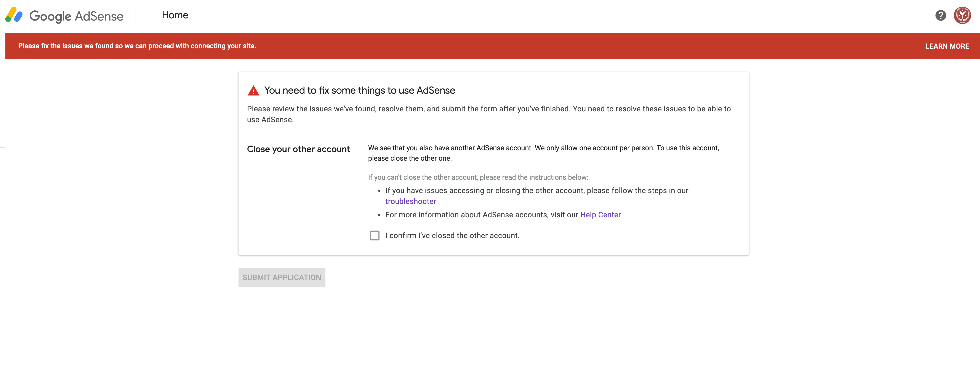This screenshot has width=980, height=383.
Task: Click the 'Please review the issues' paragraph
Action: (x=488, y=109)
